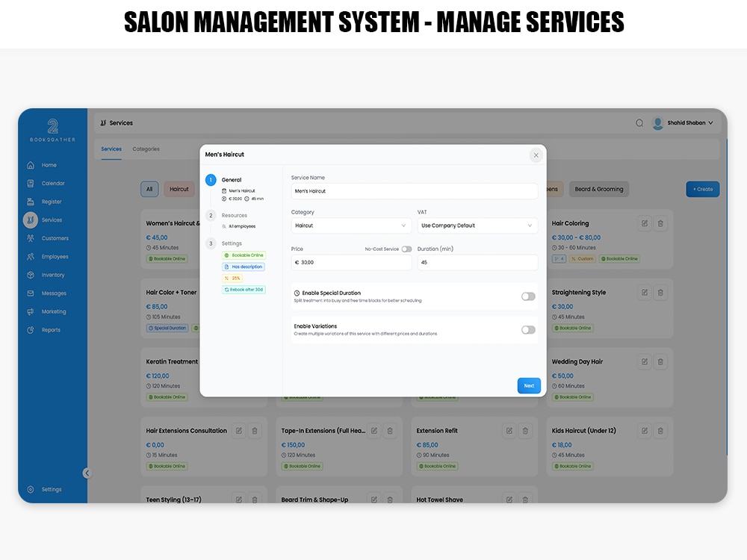The width and height of the screenshot is (747, 560).
Task: Filter by Beard & Grooming category
Action: (x=599, y=189)
